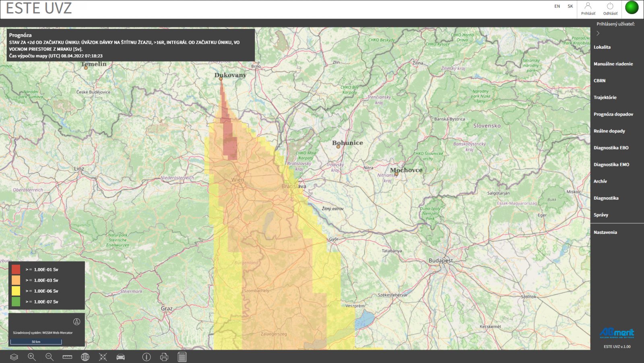Click the zoom in magnifier icon

pyautogui.click(x=32, y=357)
